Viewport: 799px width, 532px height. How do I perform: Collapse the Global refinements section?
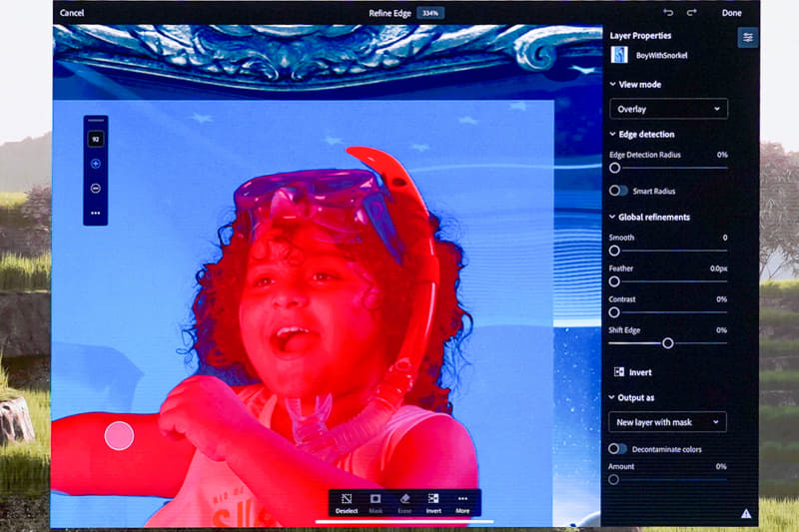[x=612, y=217]
